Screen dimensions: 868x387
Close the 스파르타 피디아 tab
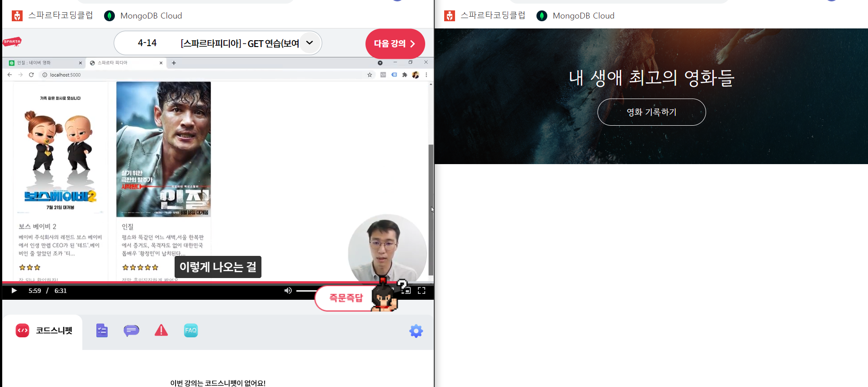[161, 63]
